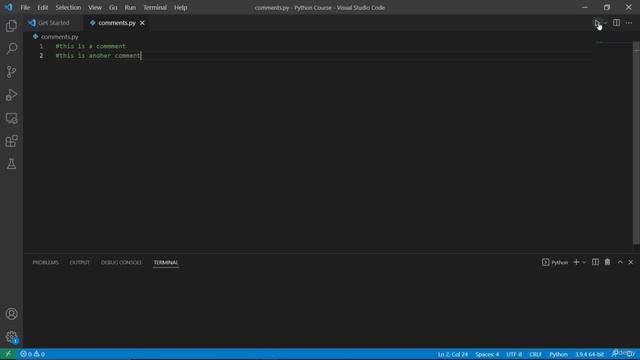Click line 2 another comment text
Viewport: 640px width, 360px height.
coord(98,56)
